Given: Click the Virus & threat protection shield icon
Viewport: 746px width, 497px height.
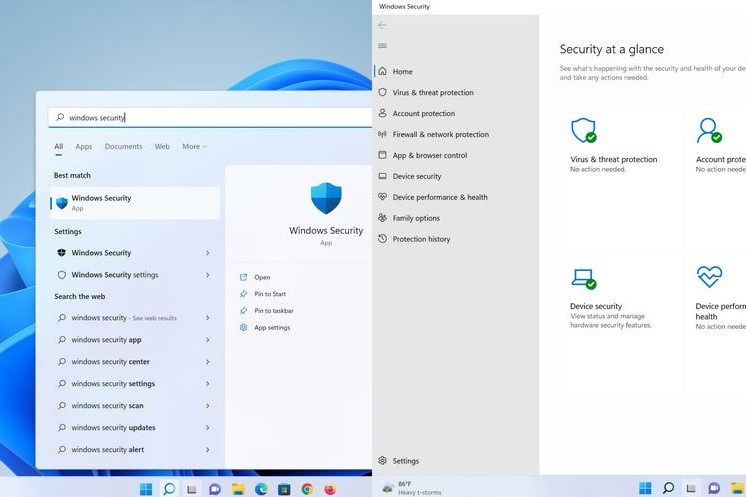Looking at the screenshot, I should coord(583,131).
